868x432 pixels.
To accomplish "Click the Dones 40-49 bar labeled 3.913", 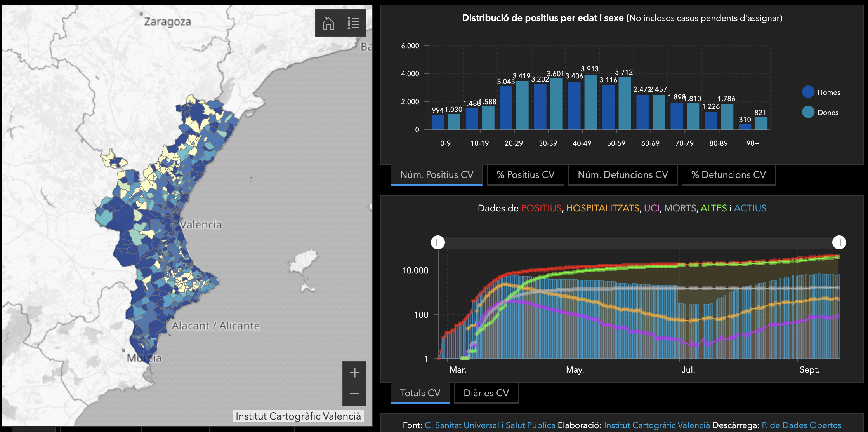I will point(591,102).
